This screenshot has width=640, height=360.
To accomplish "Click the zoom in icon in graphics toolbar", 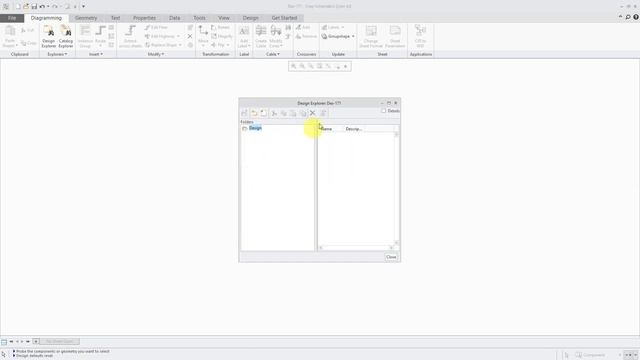I will [x=293, y=66].
